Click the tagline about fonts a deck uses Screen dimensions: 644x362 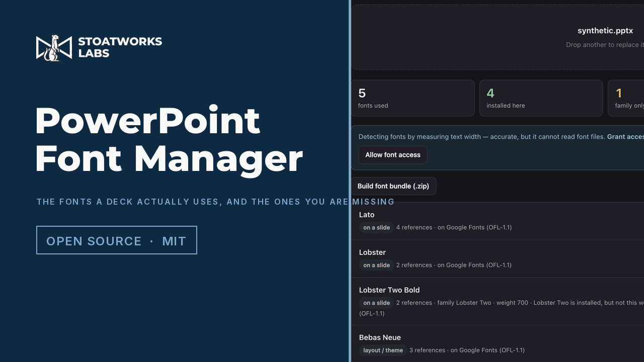(215, 202)
